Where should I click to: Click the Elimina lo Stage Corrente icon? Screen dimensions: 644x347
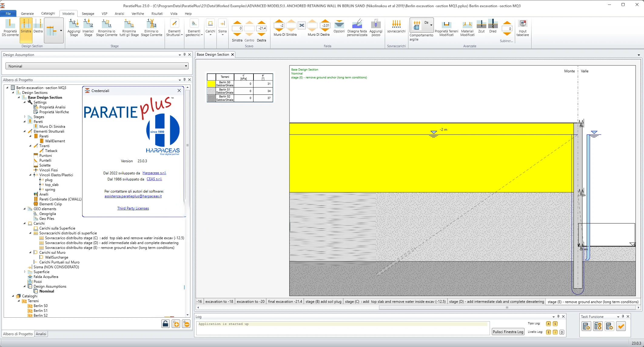pyautogui.click(x=151, y=24)
